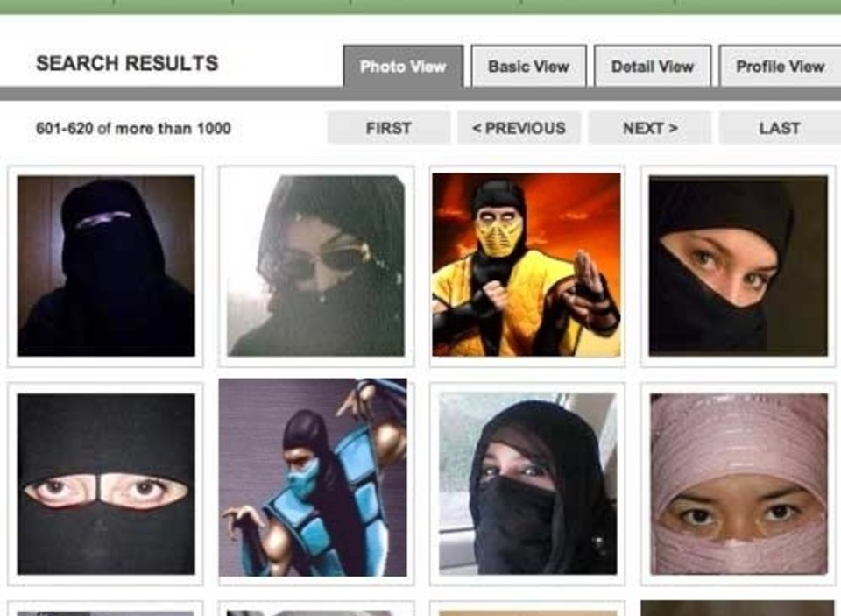Switch to Profile View tab

point(780,67)
